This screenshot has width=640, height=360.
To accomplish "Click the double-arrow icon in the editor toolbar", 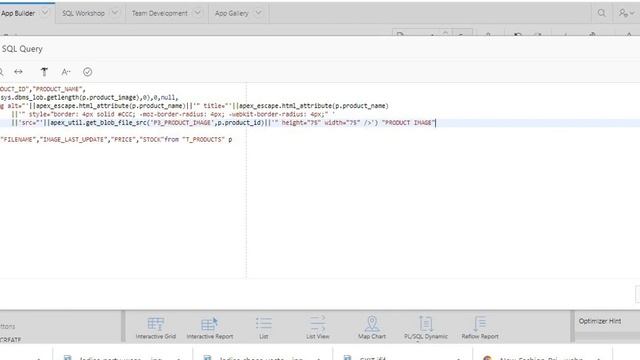I will [x=18, y=72].
